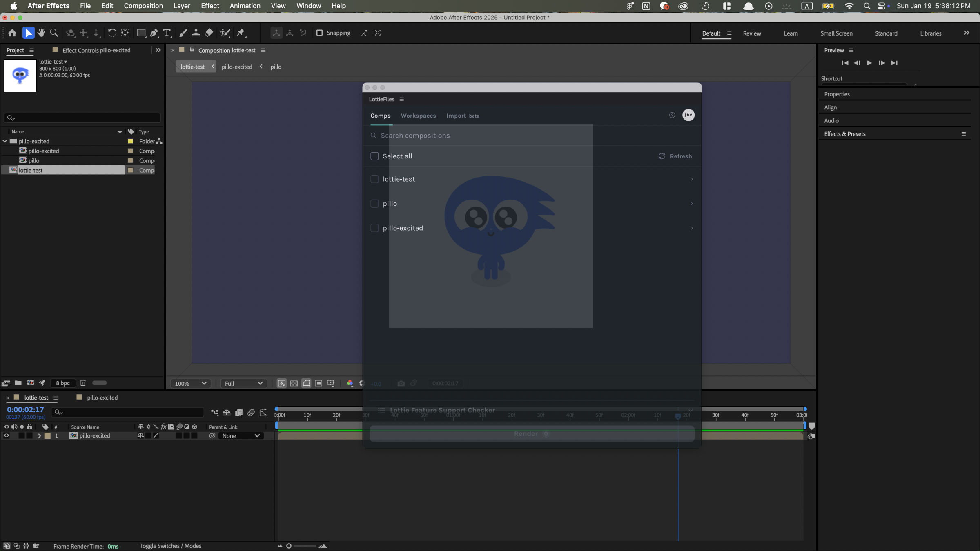Select the Eraser tool
Viewport: 980px width, 551px height.
(209, 33)
